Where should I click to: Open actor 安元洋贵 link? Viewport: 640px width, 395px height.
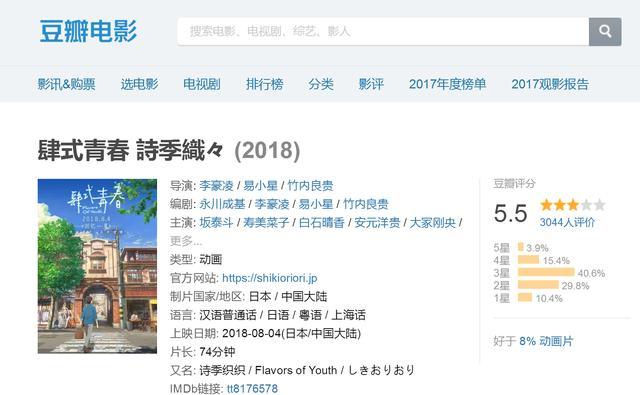tap(377, 222)
